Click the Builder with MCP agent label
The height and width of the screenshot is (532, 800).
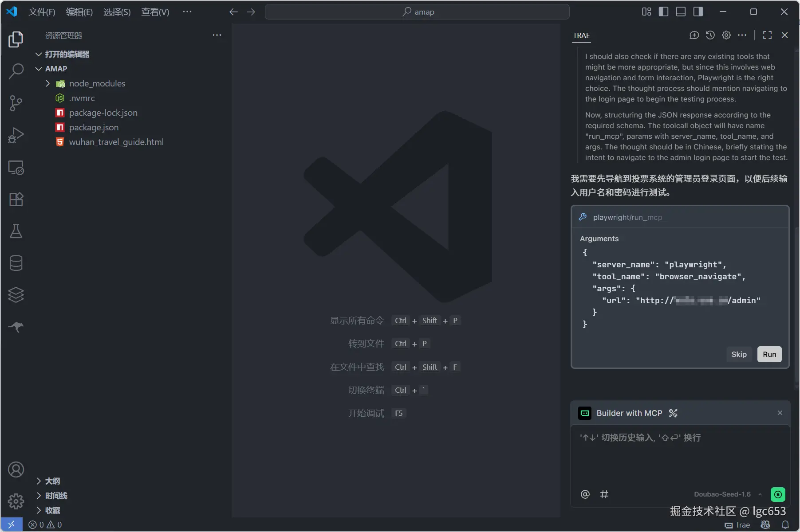tap(629, 413)
